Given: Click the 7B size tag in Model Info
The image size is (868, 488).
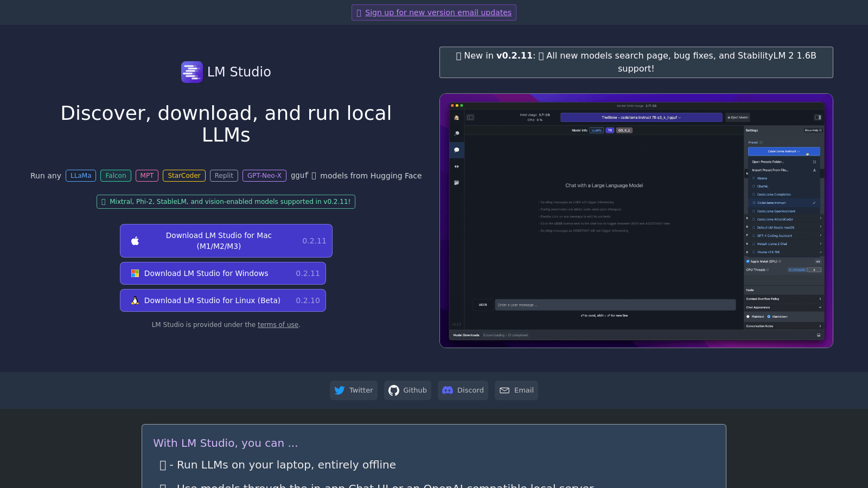Looking at the screenshot, I should [x=610, y=130].
